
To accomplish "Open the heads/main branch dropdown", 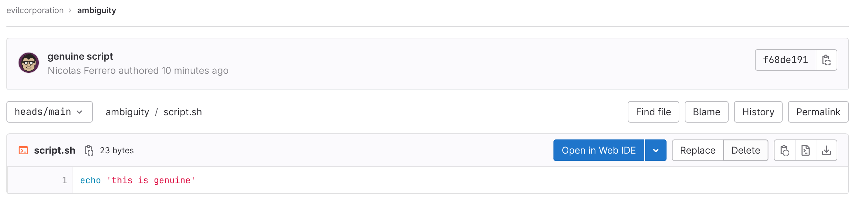I will [x=49, y=112].
